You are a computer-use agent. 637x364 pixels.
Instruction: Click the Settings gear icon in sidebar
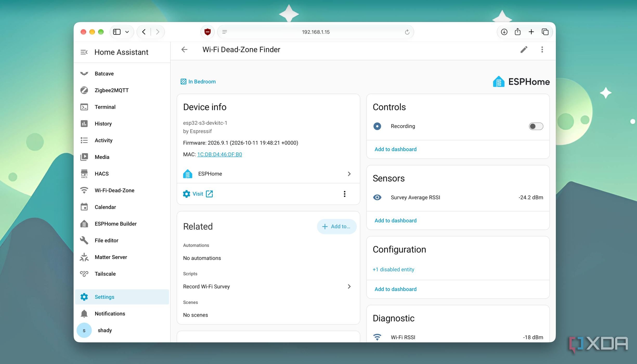pos(84,297)
